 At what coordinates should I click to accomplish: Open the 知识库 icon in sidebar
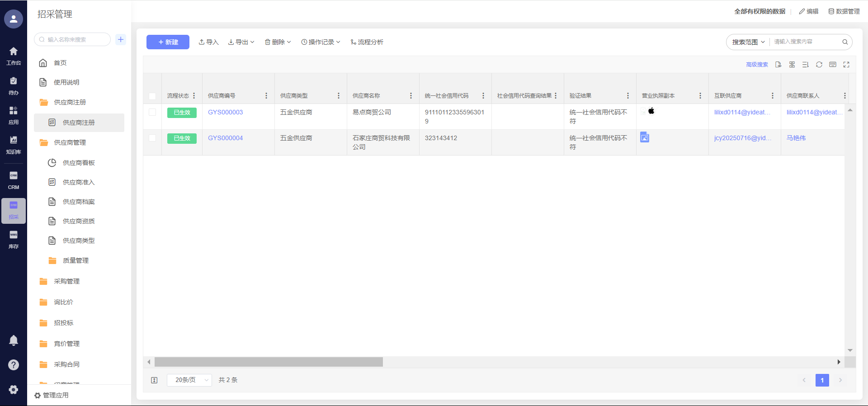pos(14,145)
